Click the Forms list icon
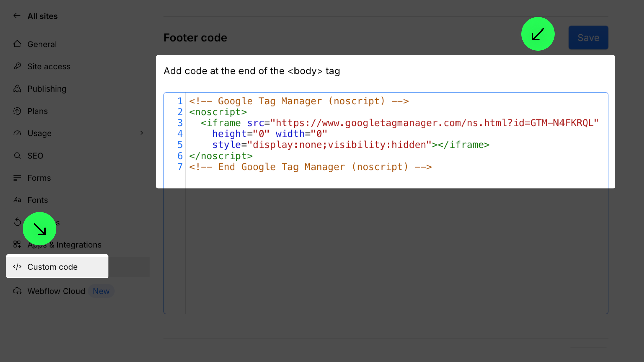 tap(17, 178)
